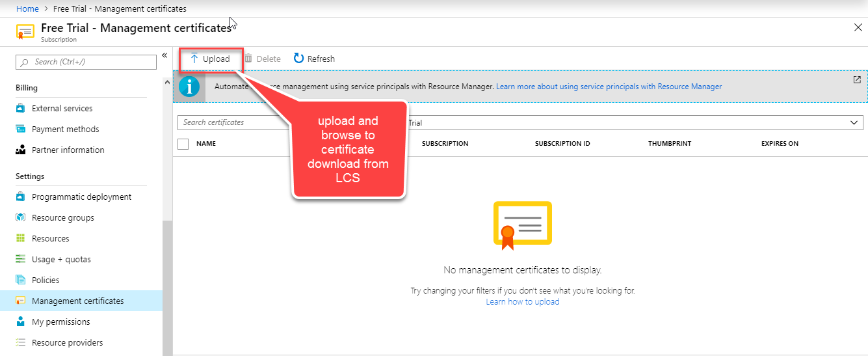Open Programmatic deployment in sidebar

(81, 197)
